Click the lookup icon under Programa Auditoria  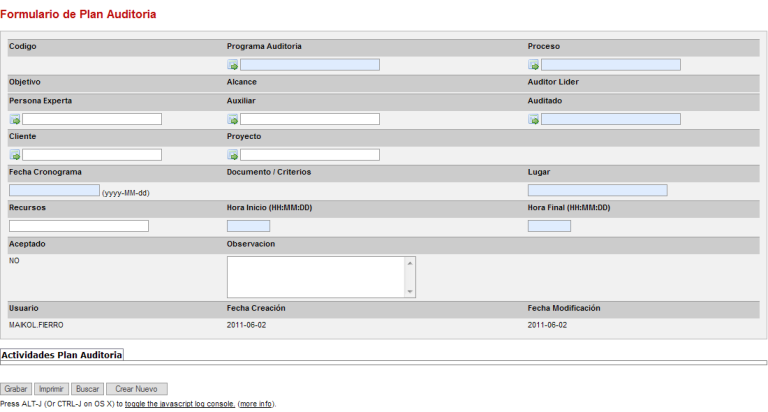(x=233, y=65)
